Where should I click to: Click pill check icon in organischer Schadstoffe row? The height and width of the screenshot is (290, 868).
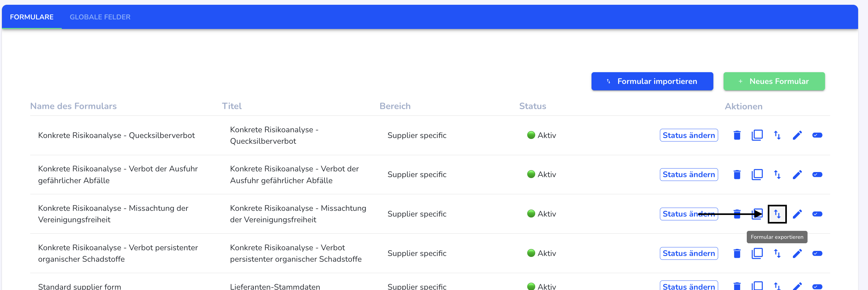pyautogui.click(x=817, y=254)
